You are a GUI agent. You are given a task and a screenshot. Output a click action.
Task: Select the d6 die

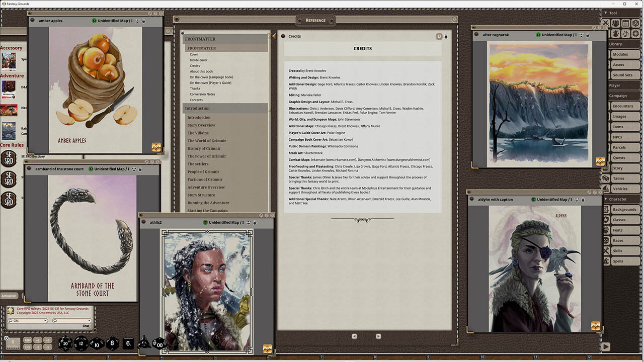128,343
